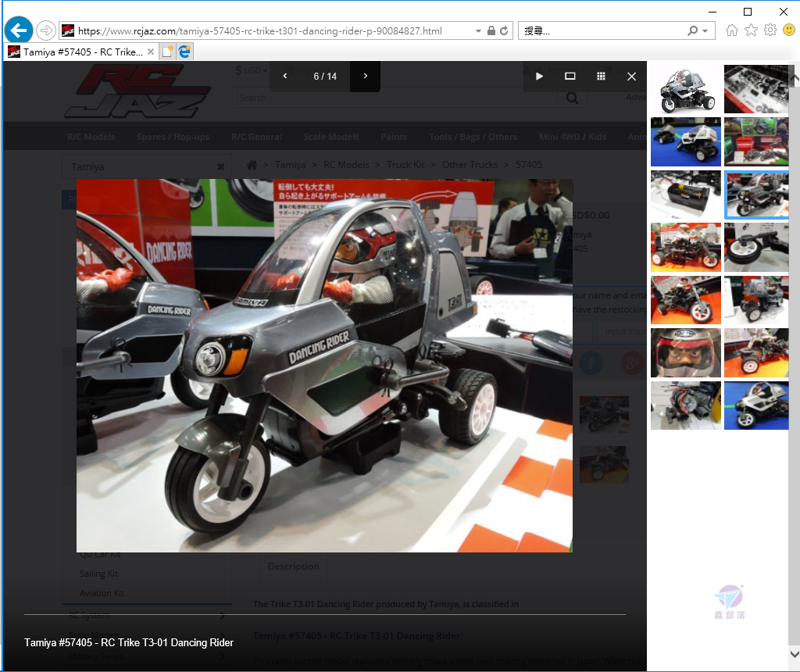Open the front wheel close-up thumbnail
Screen dimensions: 800x672
pyautogui.click(x=756, y=248)
